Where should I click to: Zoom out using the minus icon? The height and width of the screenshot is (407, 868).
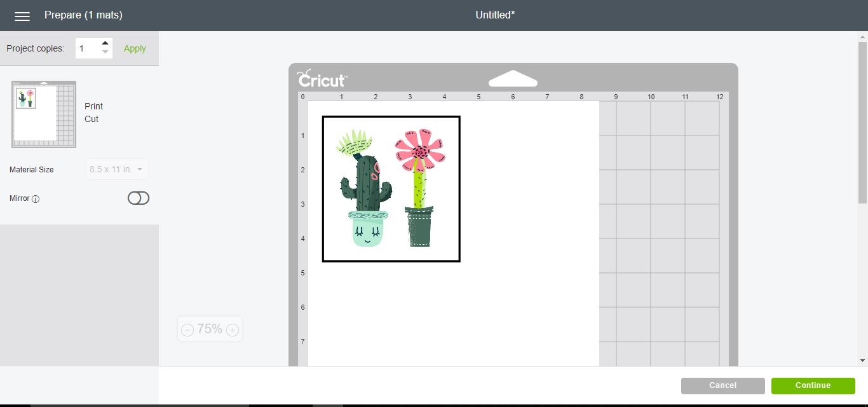(x=187, y=329)
